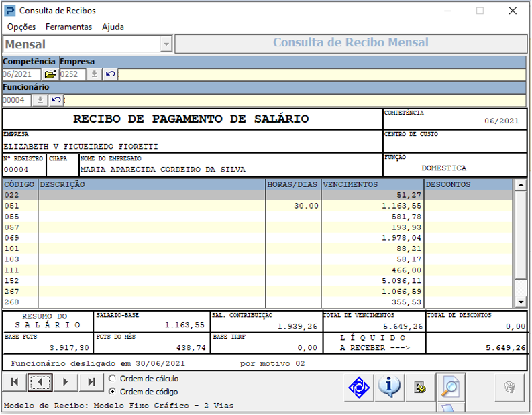The image size is (532, 415).
Task: Click the função value DOMESTICA
Action: (444, 168)
